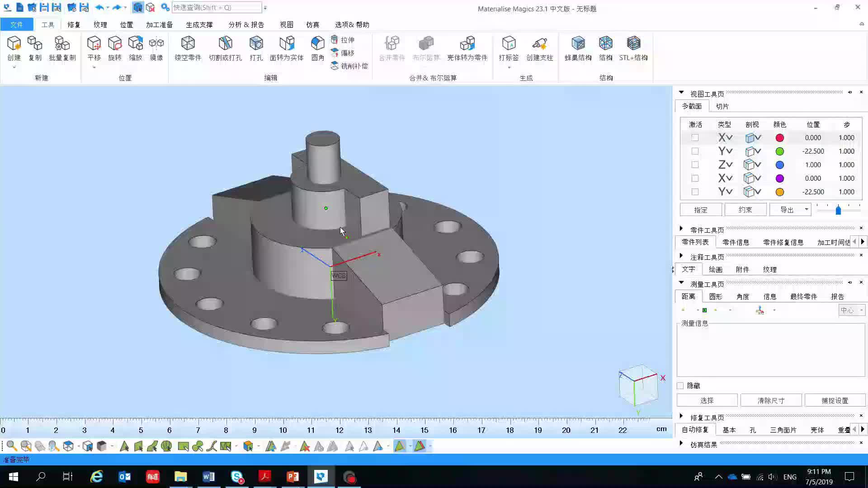Image resolution: width=868 pixels, height=488 pixels.
Task: Expand the 修复工具页 panel
Action: pyautogui.click(x=680, y=417)
